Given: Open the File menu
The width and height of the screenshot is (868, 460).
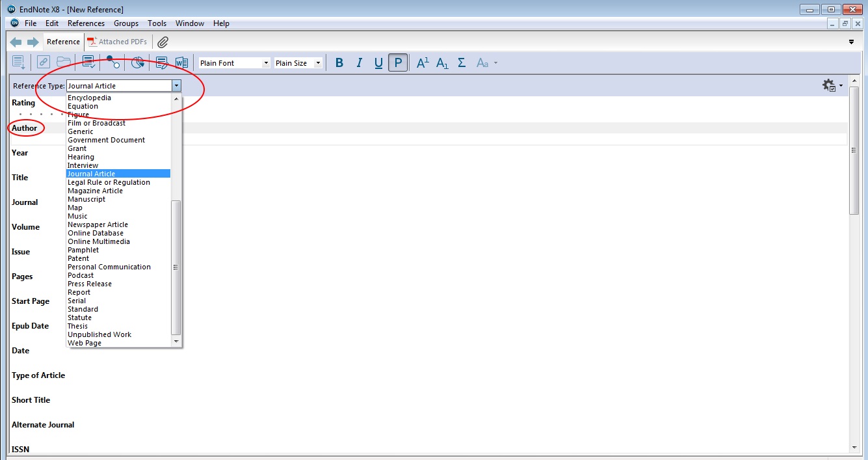Looking at the screenshot, I should pos(31,23).
